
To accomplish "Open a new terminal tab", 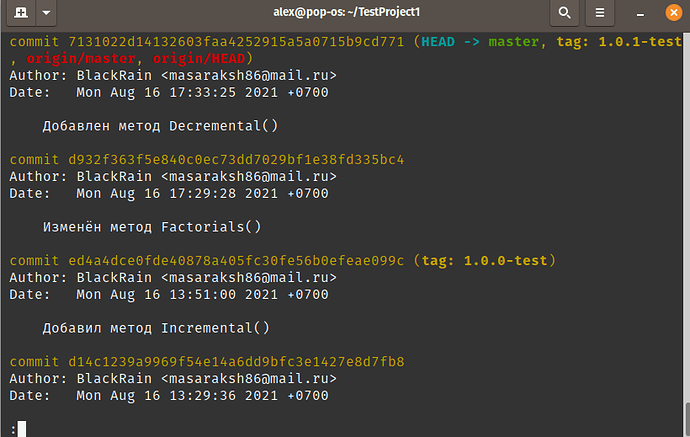I will 21,12.
